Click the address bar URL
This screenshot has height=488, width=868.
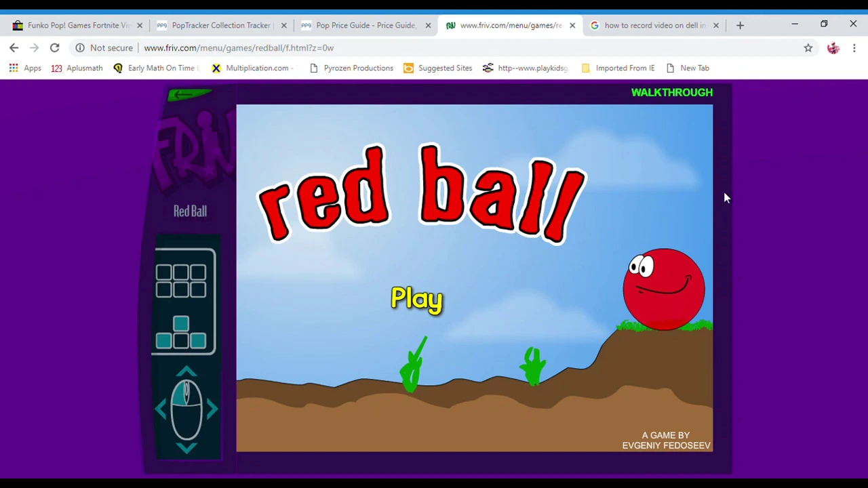click(239, 47)
